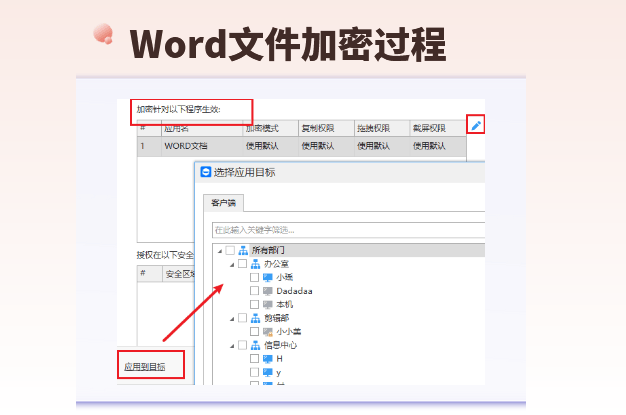The image size is (626, 415).
Task: Select the Dadadaa tree label
Action: coord(294,291)
